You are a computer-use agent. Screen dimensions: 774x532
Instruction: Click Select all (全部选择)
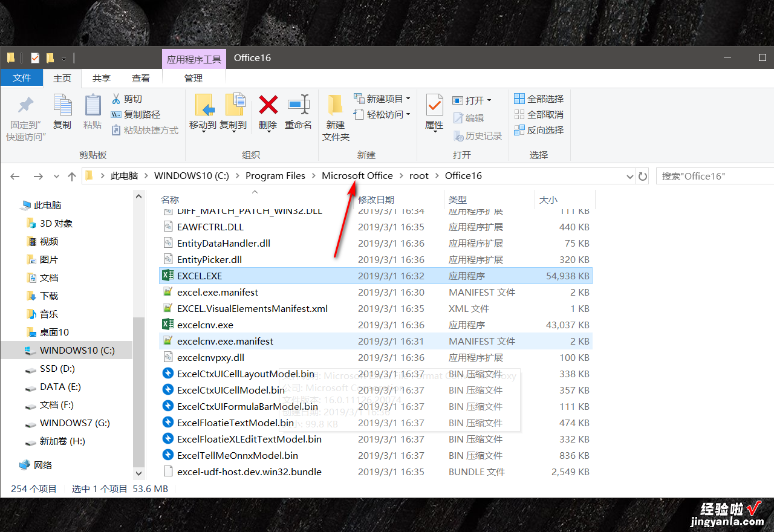539,99
